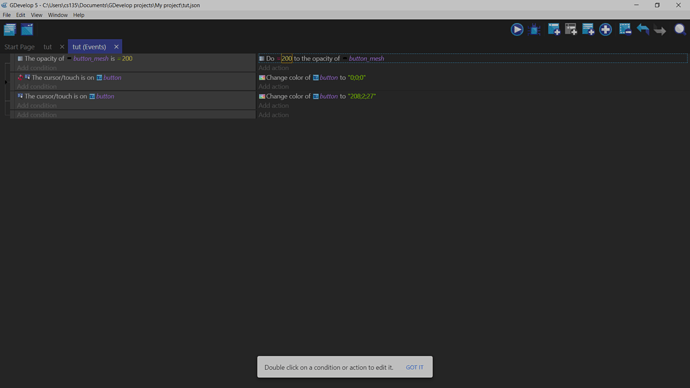Redo the last undone change
Screen dimensions: 690x388
coord(660,29)
